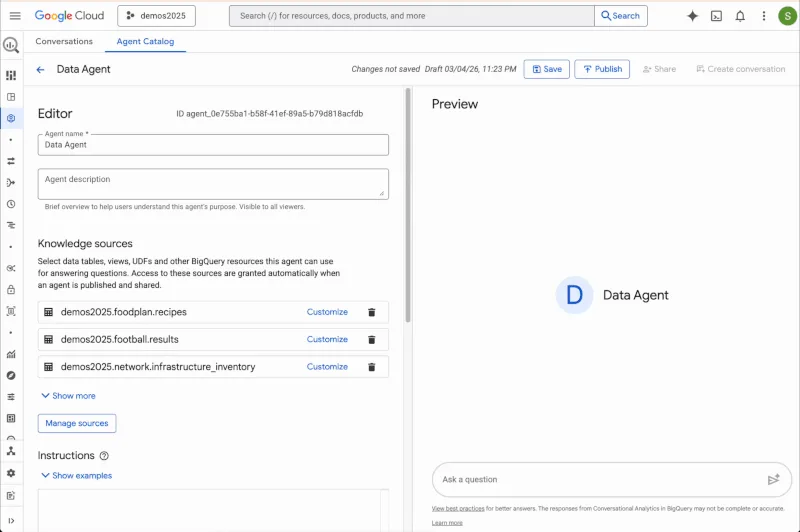Open the dashboard grid sidebar icon
Viewport: 800px width, 532px height.
pyautogui.click(x=11, y=75)
